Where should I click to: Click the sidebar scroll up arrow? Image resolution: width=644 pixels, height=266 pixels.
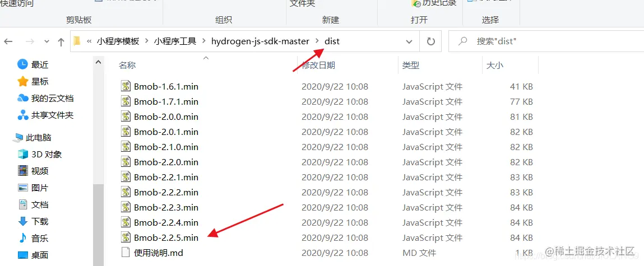[x=98, y=62]
